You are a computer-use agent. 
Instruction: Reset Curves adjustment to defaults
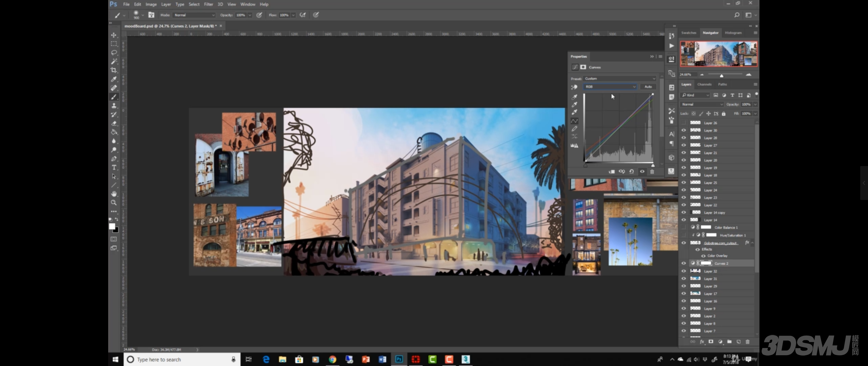point(632,171)
